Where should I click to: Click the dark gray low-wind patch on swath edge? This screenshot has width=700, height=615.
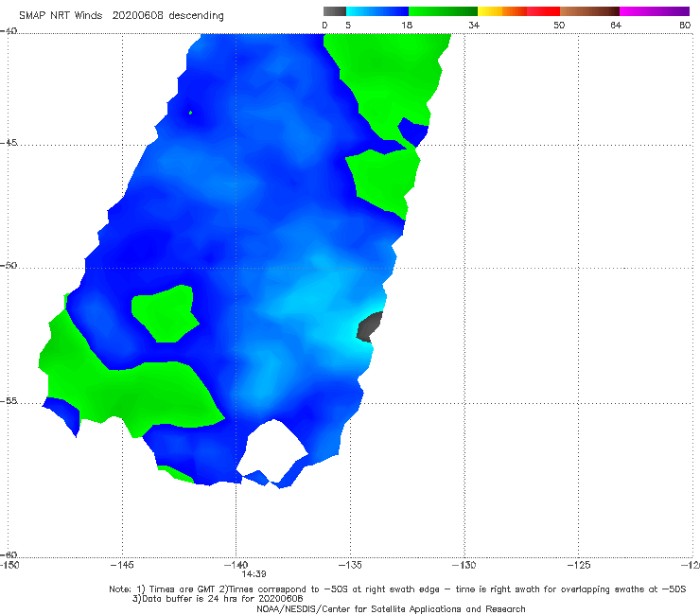(369, 327)
